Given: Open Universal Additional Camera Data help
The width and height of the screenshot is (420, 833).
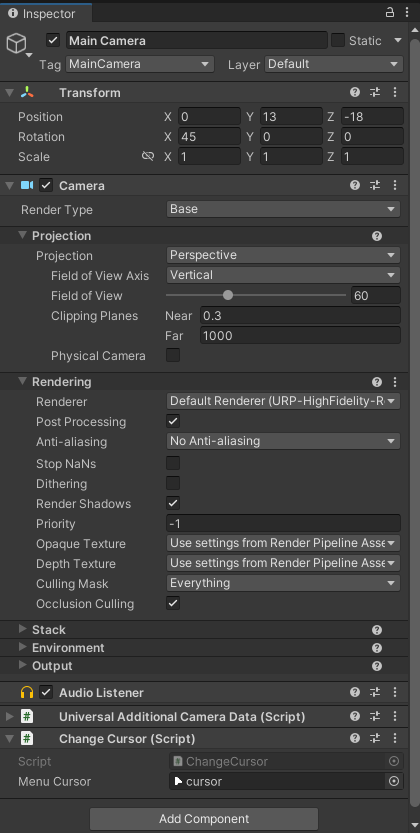Looking at the screenshot, I should point(355,717).
